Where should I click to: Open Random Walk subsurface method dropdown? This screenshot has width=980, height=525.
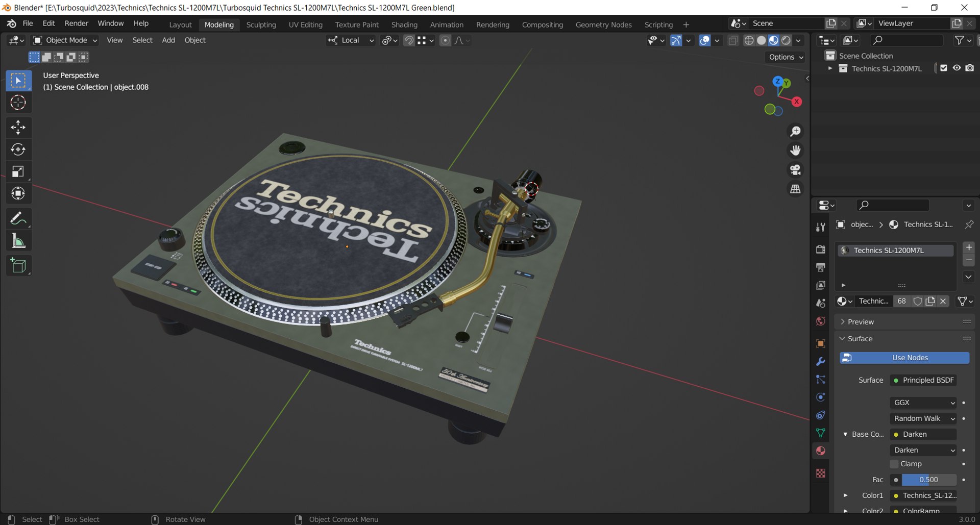pyautogui.click(x=923, y=418)
